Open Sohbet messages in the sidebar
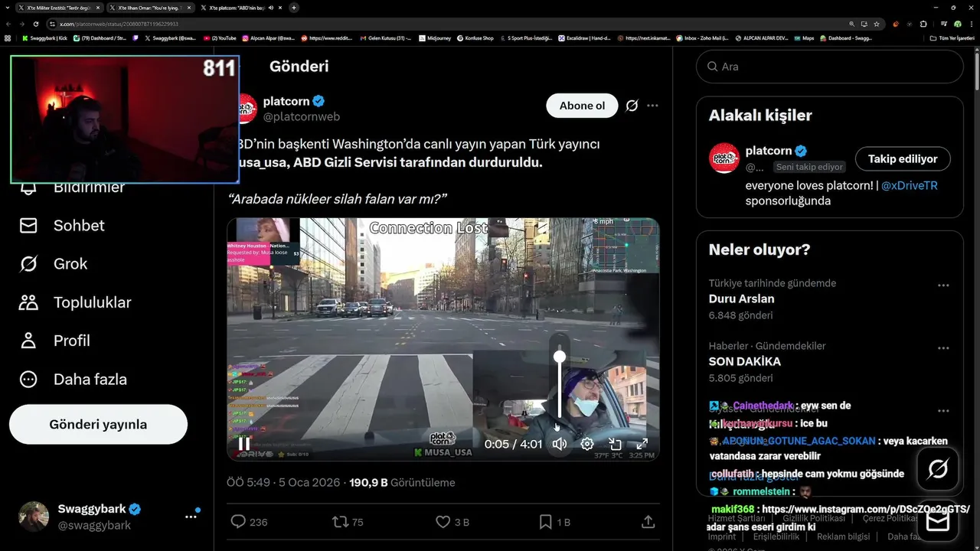980x551 pixels. (62, 225)
